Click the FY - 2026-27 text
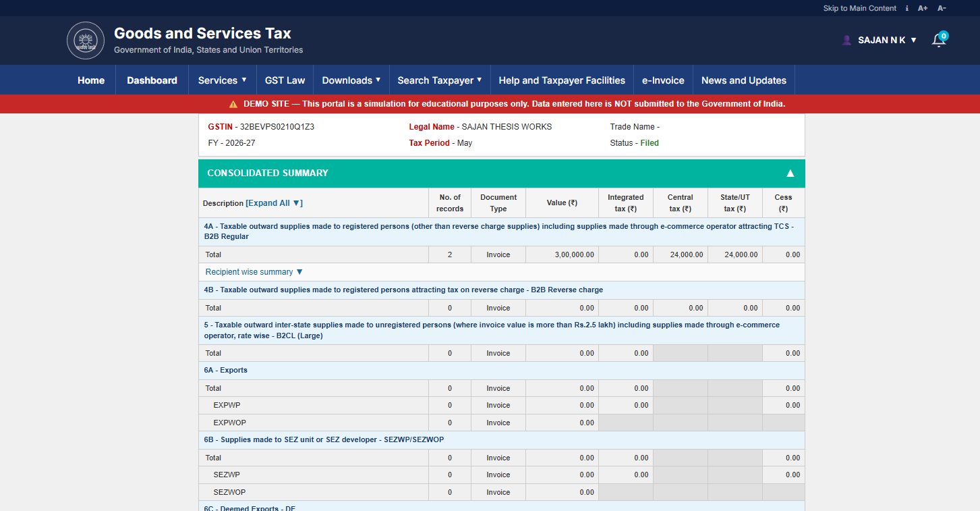Viewport: 980px width, 511px height. [x=231, y=143]
